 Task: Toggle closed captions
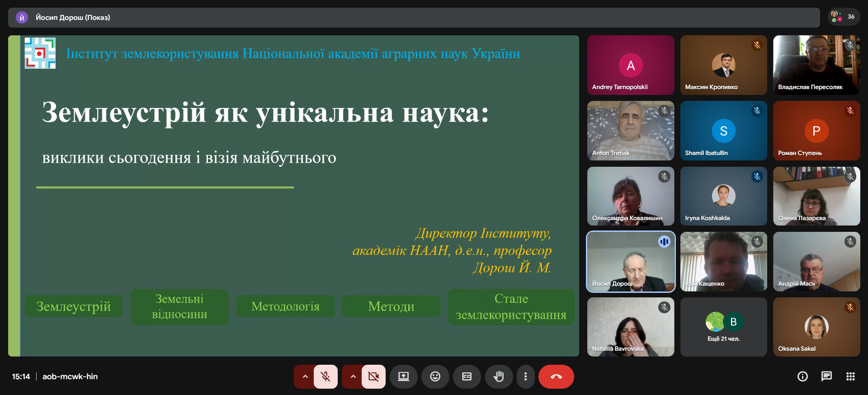(x=467, y=376)
